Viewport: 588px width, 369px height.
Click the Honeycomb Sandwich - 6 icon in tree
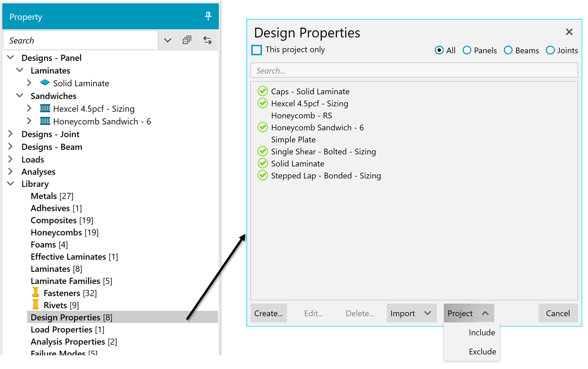(45, 121)
